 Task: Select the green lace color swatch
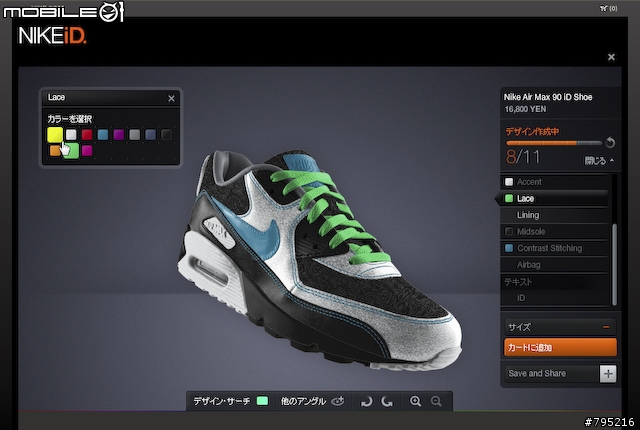pos(72,151)
